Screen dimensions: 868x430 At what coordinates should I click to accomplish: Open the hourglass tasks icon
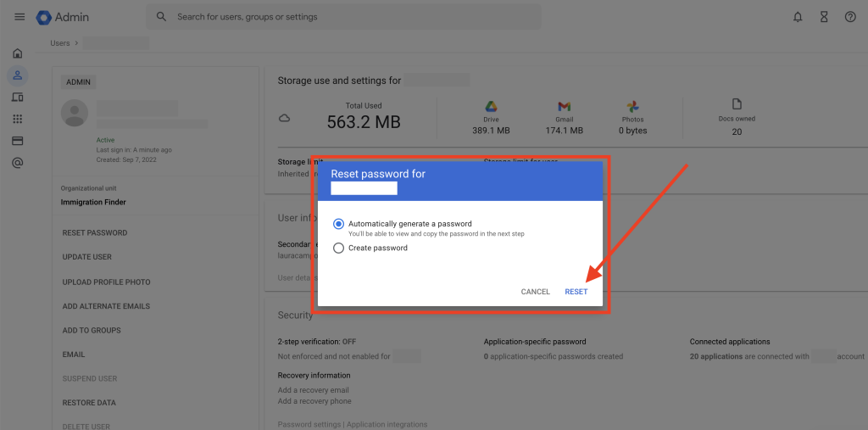[824, 17]
